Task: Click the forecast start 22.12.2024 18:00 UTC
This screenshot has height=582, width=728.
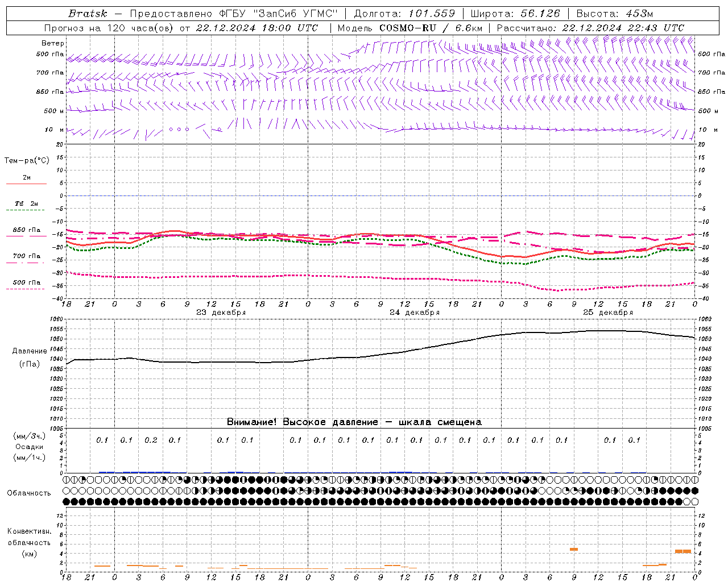Action: [257, 28]
